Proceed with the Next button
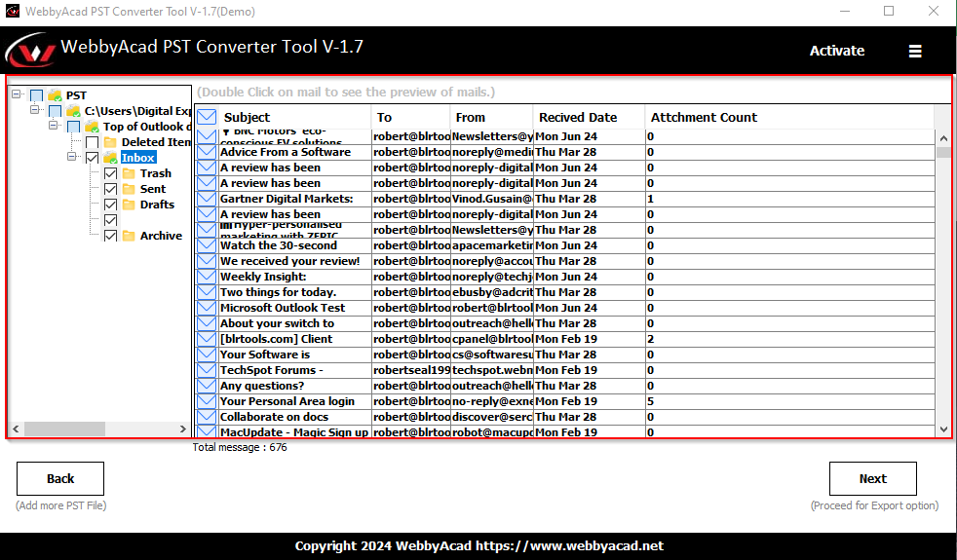This screenshot has width=957, height=560. (873, 479)
